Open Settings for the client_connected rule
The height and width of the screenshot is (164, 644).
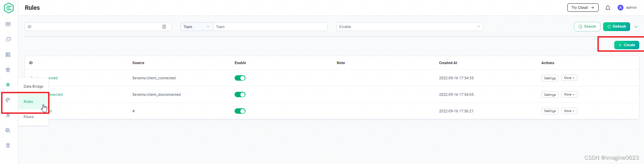pyautogui.click(x=550, y=78)
